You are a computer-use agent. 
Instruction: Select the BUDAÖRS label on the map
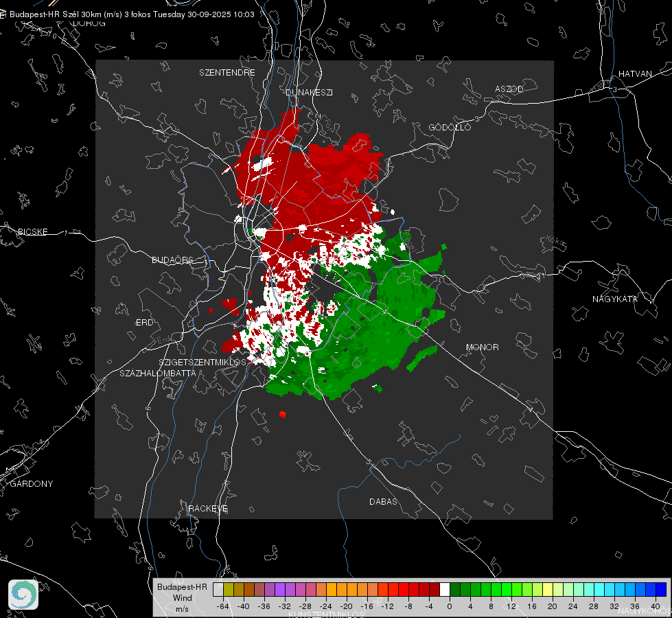pyautogui.click(x=172, y=260)
